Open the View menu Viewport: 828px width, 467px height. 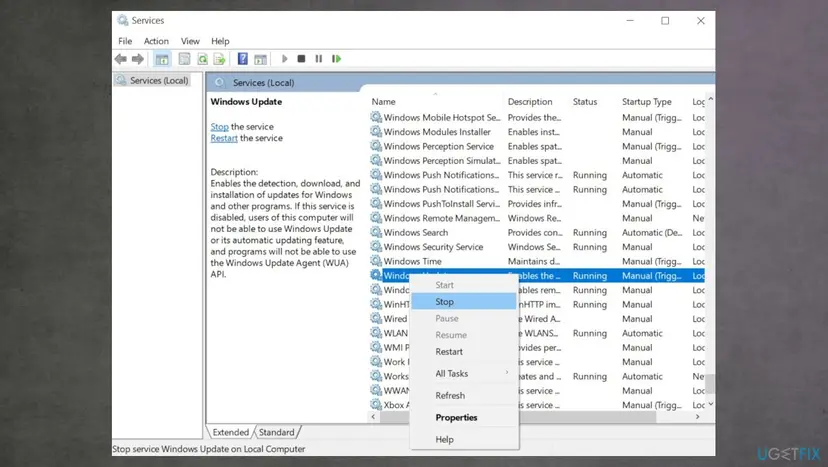coord(190,41)
